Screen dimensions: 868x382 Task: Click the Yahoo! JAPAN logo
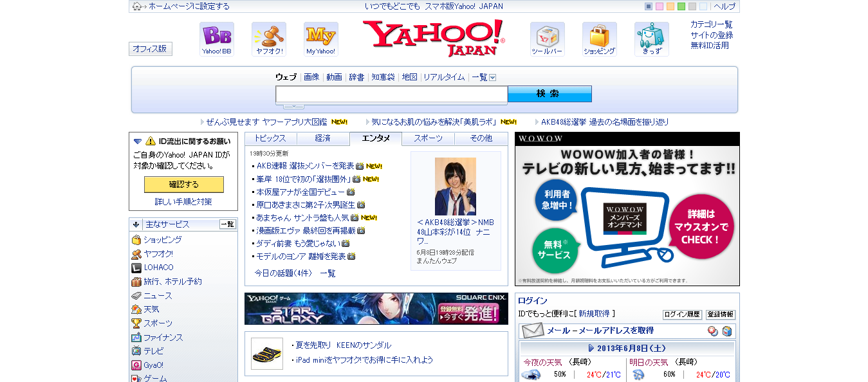point(434,38)
